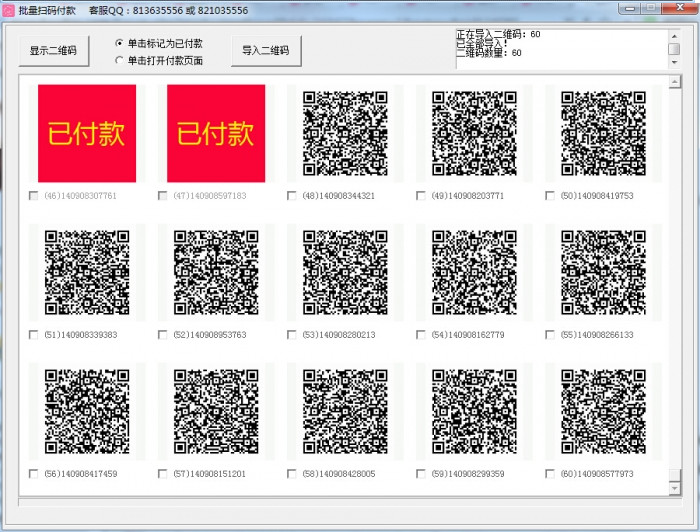Select QR code image number 60

[604, 411]
